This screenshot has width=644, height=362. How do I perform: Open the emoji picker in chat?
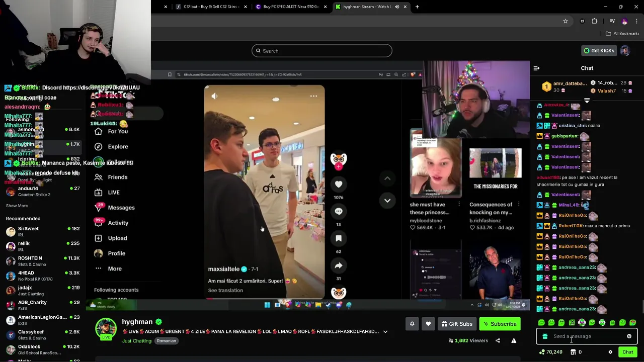(x=629, y=336)
